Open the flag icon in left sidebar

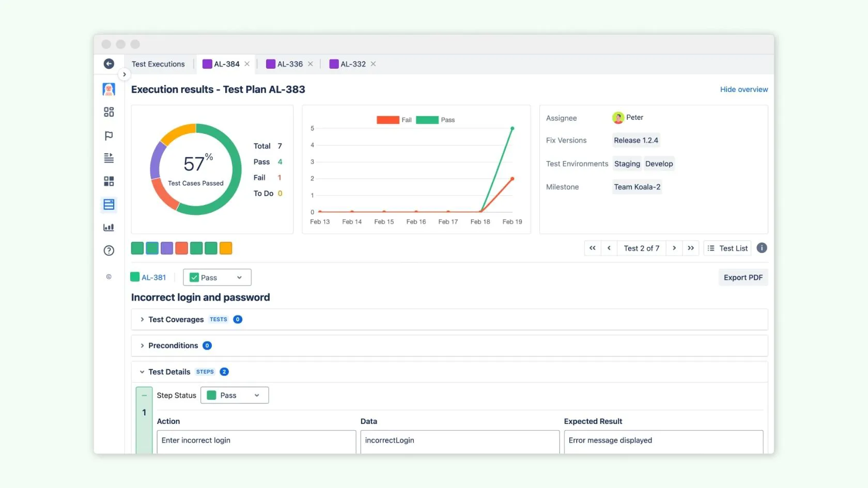109,135
